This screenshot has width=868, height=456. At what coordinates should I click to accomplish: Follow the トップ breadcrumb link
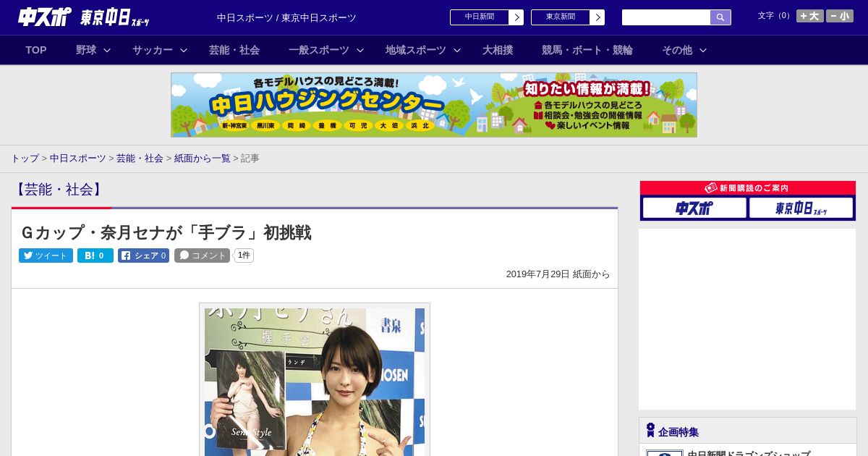(x=25, y=159)
